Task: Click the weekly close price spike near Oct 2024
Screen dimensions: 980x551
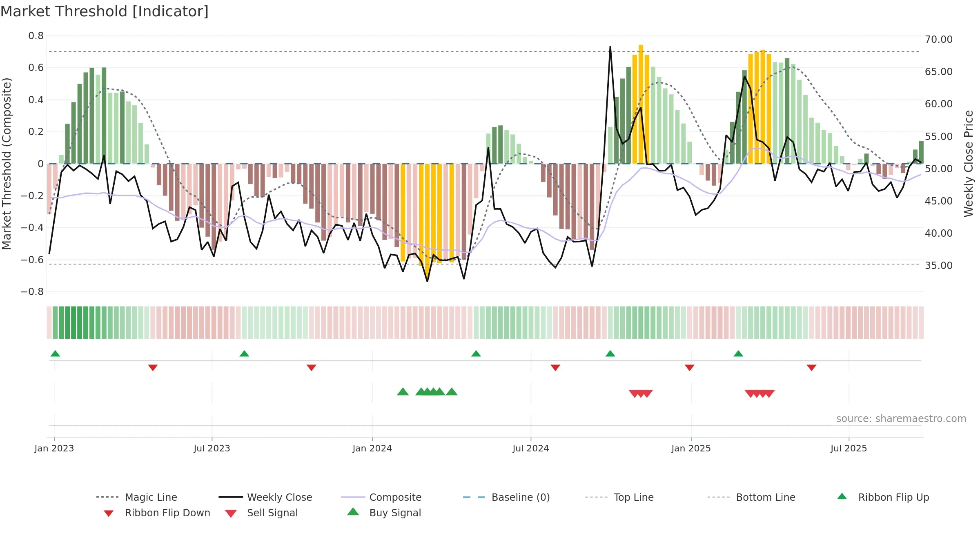Action: [x=610, y=47]
